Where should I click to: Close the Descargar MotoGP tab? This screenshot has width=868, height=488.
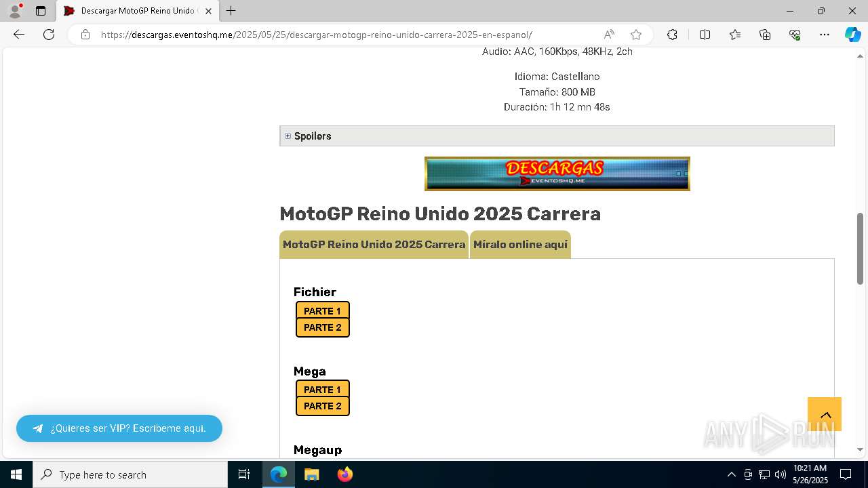[208, 11]
